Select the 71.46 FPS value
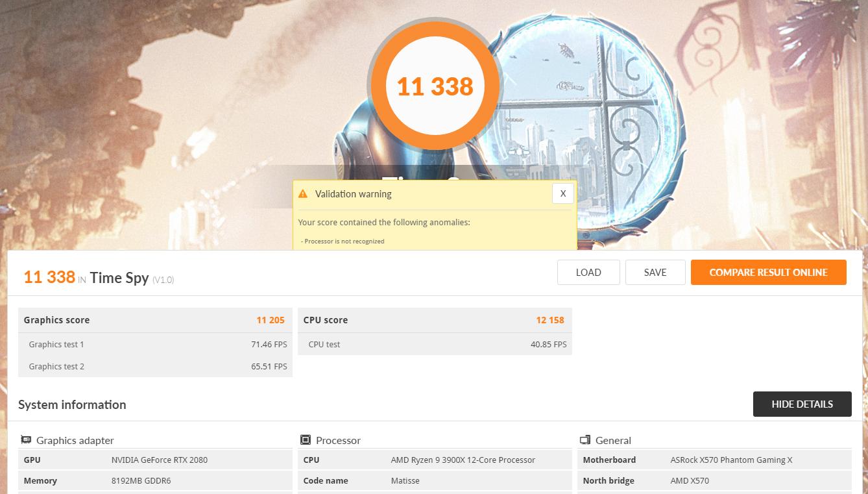 (x=269, y=344)
